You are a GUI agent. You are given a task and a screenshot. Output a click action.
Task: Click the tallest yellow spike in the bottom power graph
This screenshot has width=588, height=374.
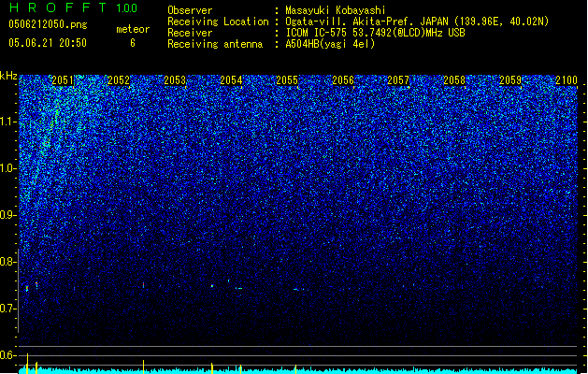[x=27, y=363]
